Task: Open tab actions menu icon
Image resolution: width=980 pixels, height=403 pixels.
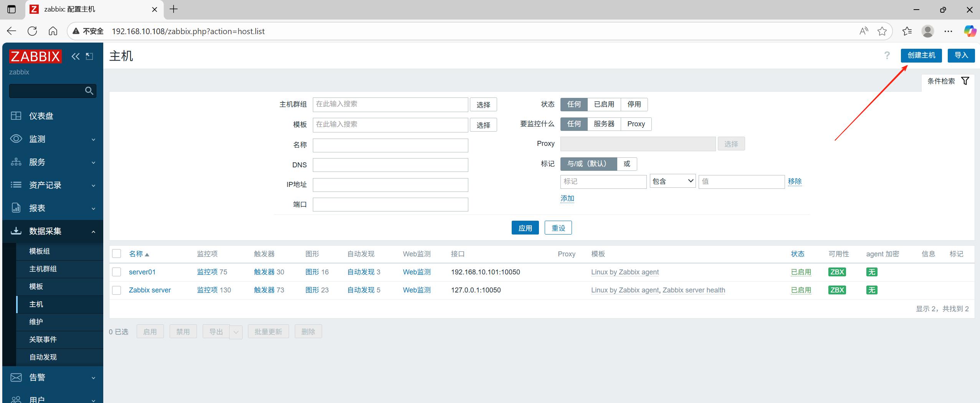Action: click(x=12, y=9)
